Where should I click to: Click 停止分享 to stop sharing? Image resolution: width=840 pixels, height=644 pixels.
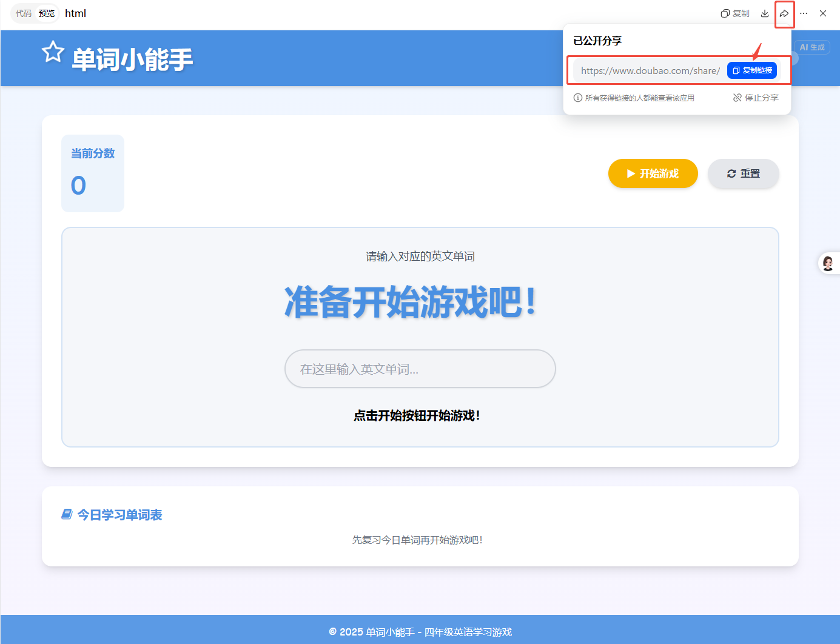[x=756, y=98]
